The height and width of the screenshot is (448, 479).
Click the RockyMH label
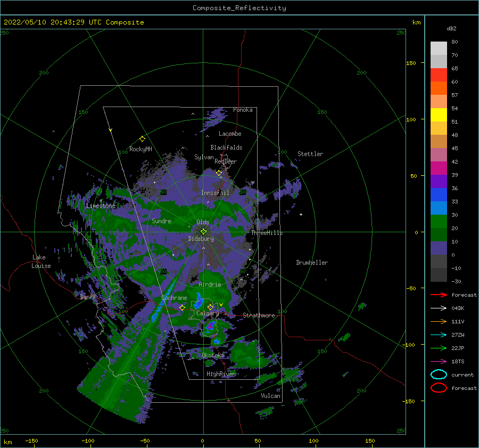pyautogui.click(x=141, y=149)
